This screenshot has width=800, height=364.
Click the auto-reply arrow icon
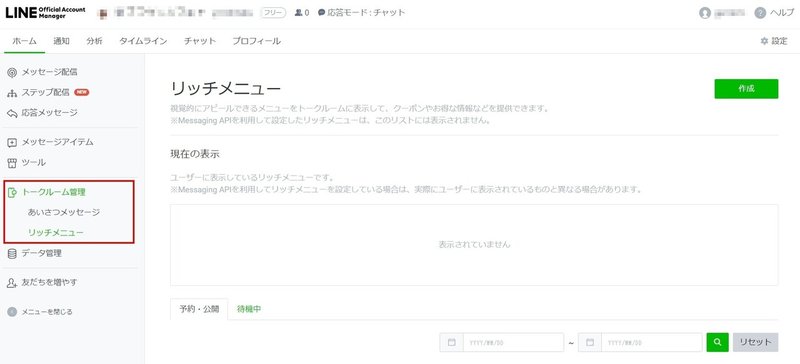[x=12, y=113]
